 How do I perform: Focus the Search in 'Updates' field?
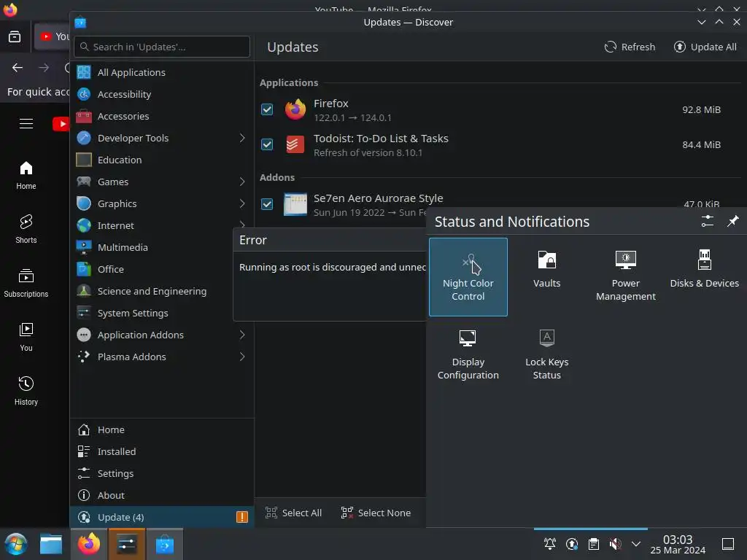pos(162,47)
